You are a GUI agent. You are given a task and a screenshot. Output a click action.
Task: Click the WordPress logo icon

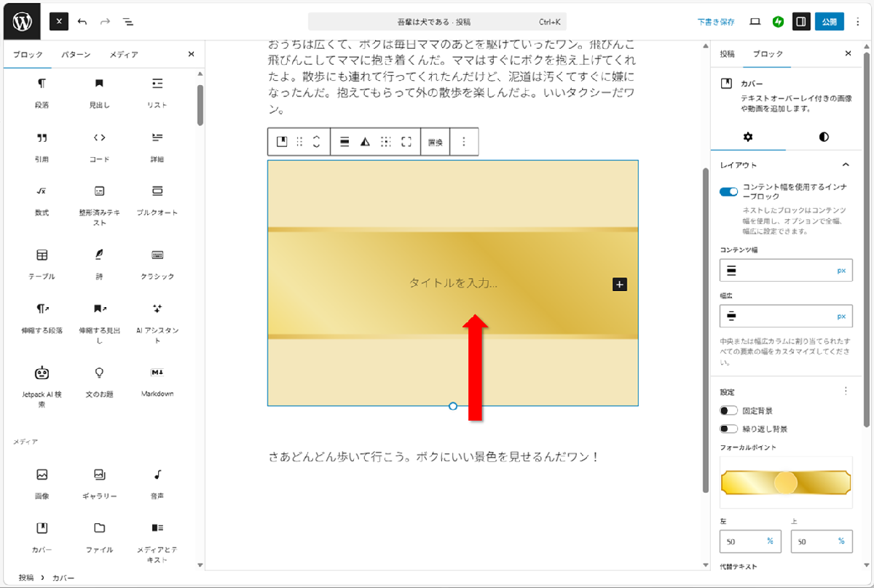click(23, 21)
